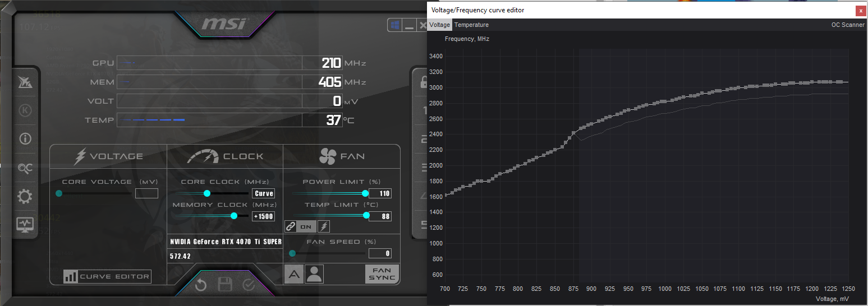
Task: Click the Fan Speed '0' field
Action: (x=380, y=253)
